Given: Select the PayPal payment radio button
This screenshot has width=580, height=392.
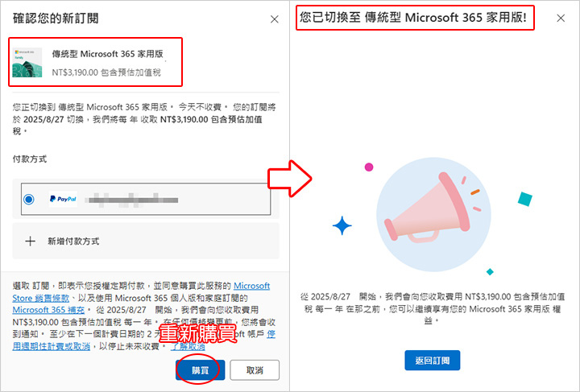Looking at the screenshot, I should 29,199.
